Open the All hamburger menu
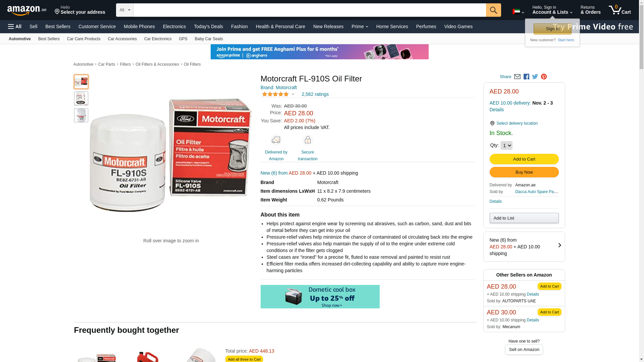The image size is (644, 362). [x=15, y=26]
